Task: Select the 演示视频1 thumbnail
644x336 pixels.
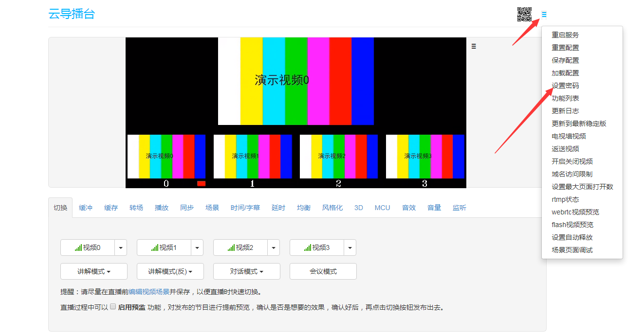Action: click(253, 157)
